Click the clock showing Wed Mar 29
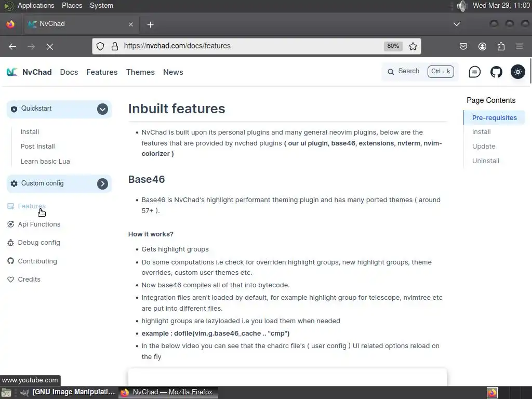532x399 pixels. click(501, 5)
